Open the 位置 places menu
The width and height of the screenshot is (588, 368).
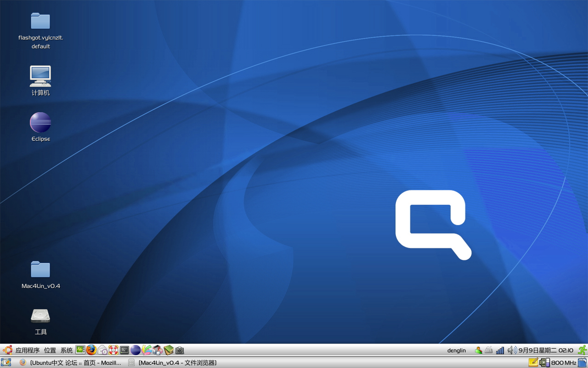click(x=50, y=351)
